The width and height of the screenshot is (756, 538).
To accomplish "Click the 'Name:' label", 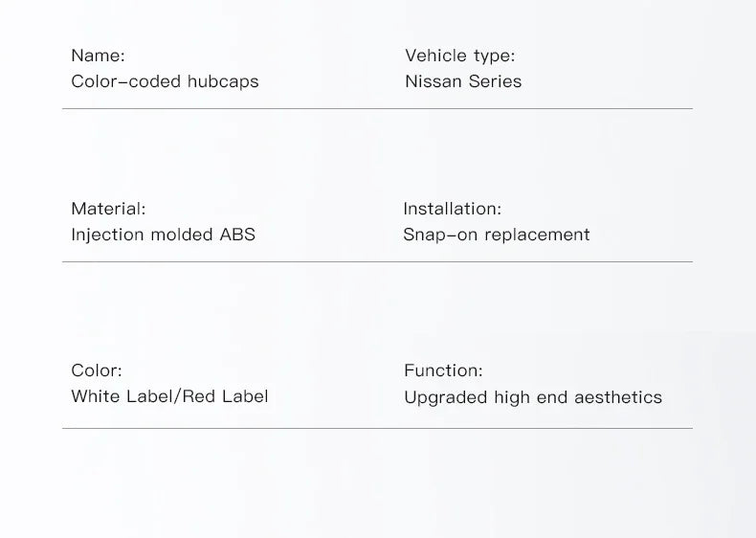I will coord(98,56).
